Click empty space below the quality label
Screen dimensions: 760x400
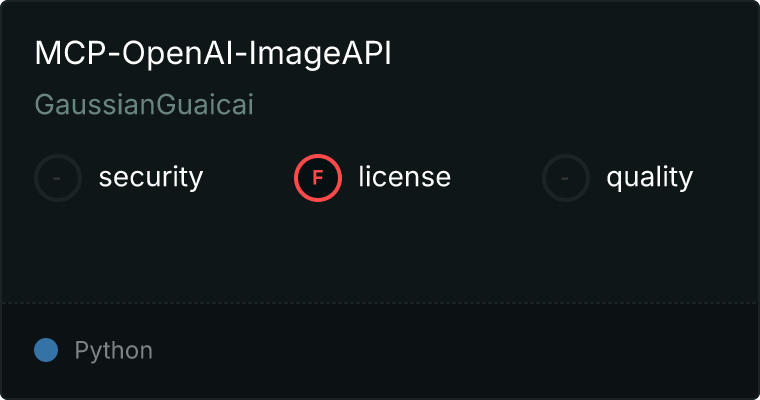(649, 250)
